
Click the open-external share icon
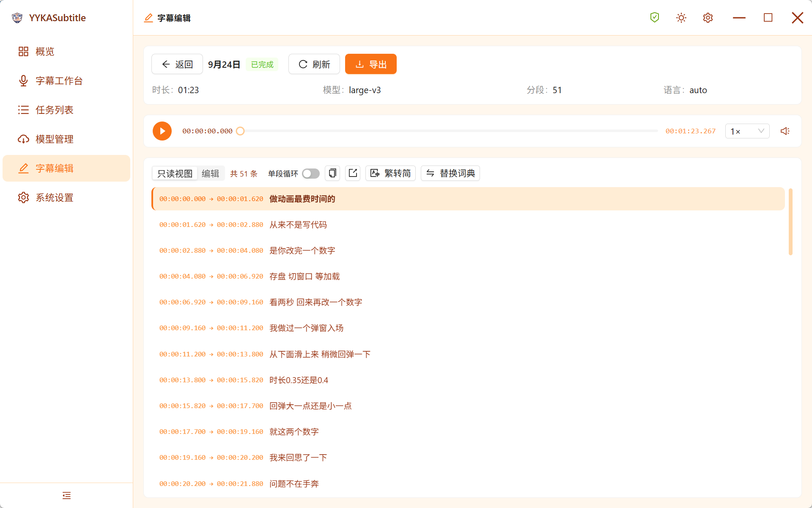pyautogui.click(x=353, y=173)
